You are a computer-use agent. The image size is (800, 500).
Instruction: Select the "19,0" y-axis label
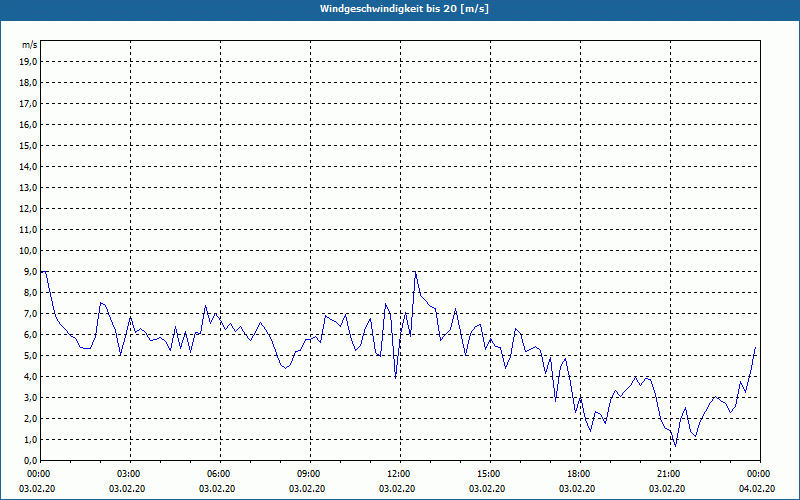click(x=28, y=62)
